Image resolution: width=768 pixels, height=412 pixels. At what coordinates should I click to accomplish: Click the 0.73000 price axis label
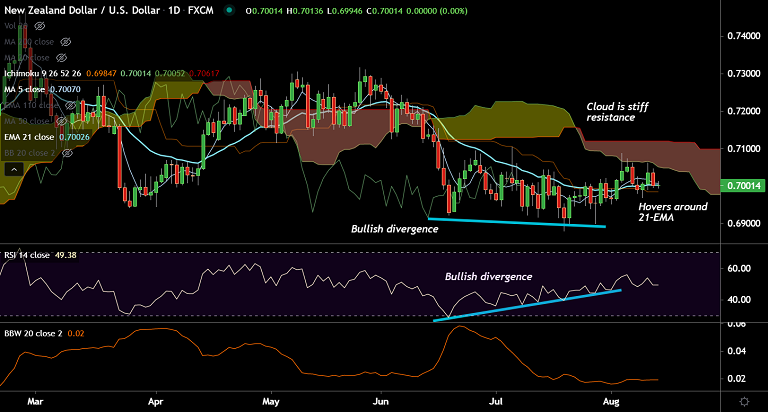tap(744, 73)
